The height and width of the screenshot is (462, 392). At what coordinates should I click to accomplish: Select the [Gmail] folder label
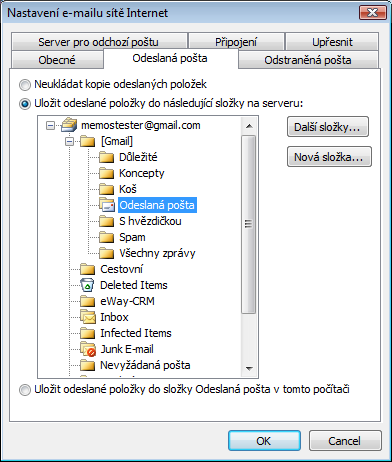[x=117, y=142]
